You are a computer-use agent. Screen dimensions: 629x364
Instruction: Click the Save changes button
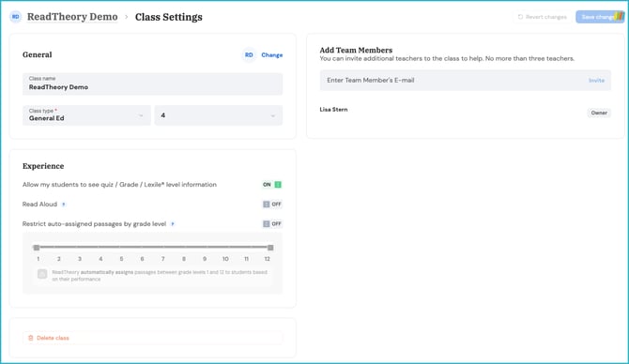pos(600,17)
